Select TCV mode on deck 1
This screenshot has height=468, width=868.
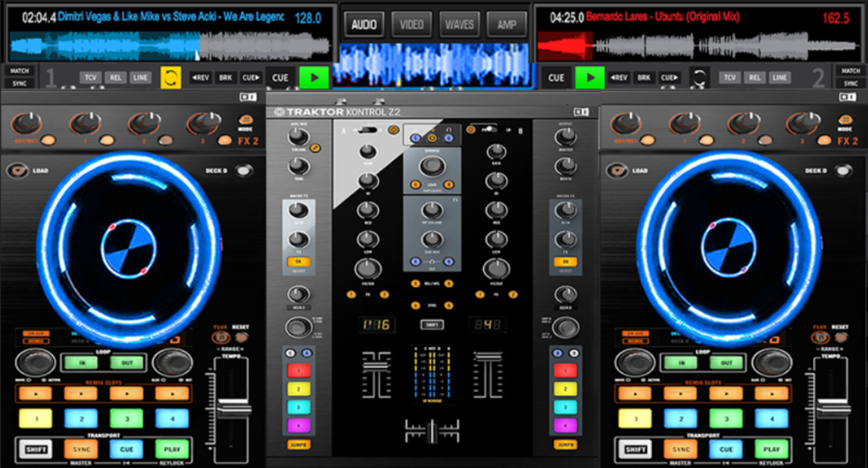click(x=91, y=77)
